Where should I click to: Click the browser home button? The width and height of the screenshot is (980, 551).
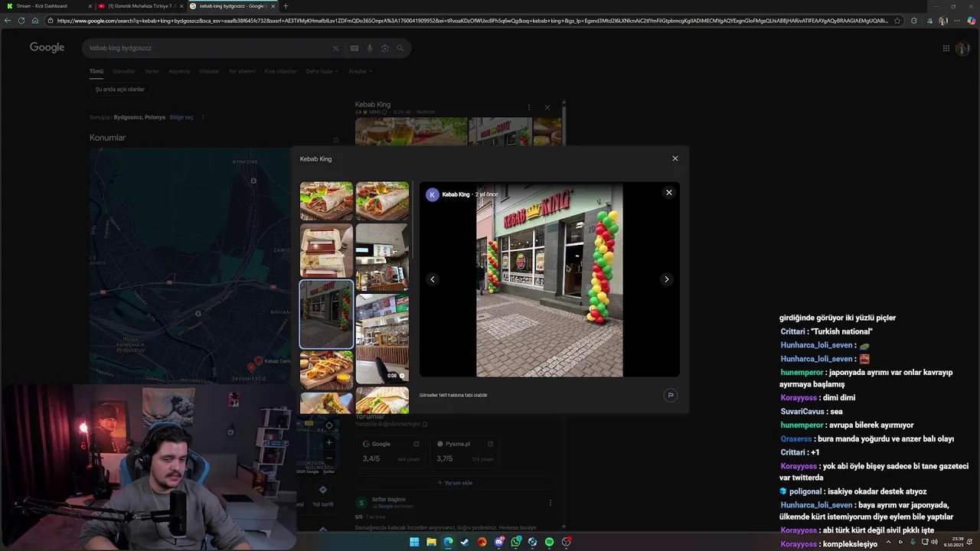click(35, 21)
